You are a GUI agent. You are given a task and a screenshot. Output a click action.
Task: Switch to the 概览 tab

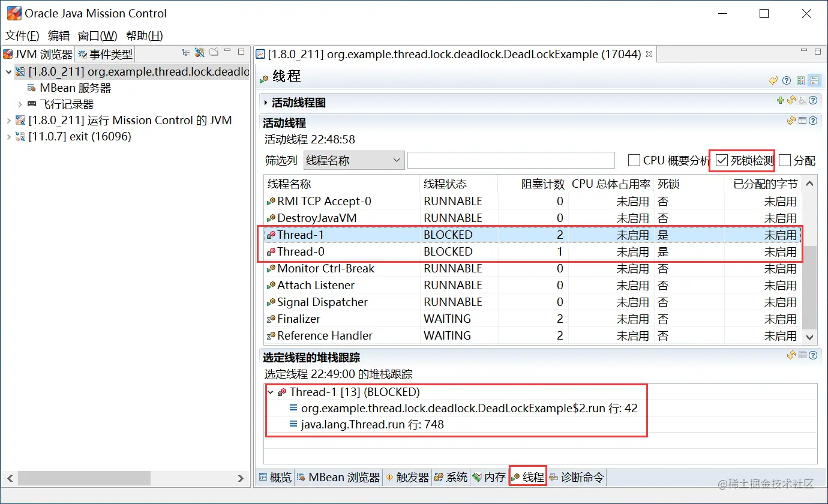[x=275, y=478]
